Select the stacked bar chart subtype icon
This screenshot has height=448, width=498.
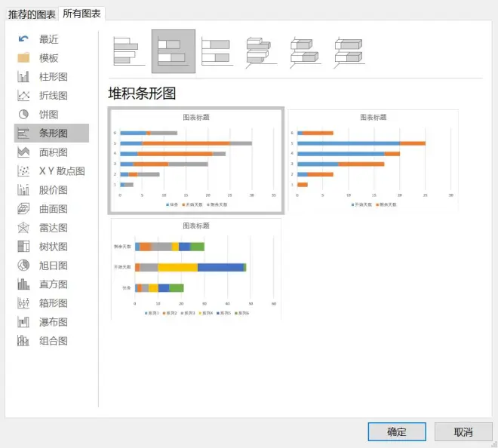point(173,52)
